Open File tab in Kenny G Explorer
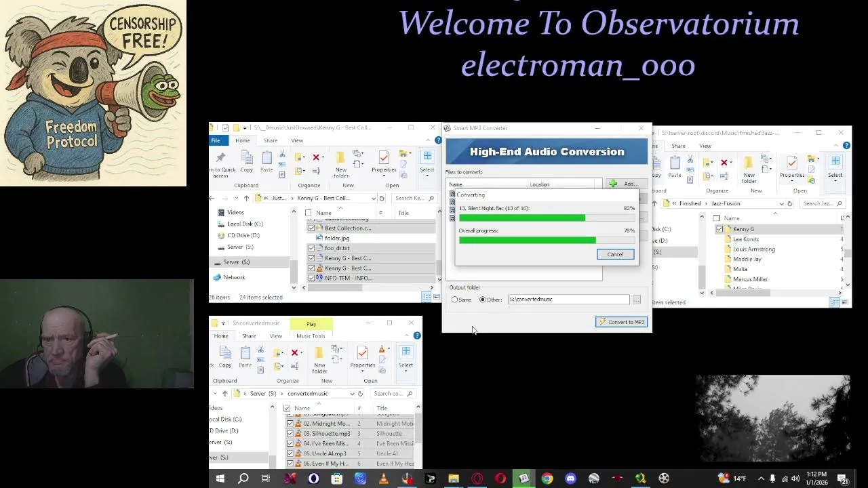Image resolution: width=868 pixels, height=488 pixels. click(215, 140)
